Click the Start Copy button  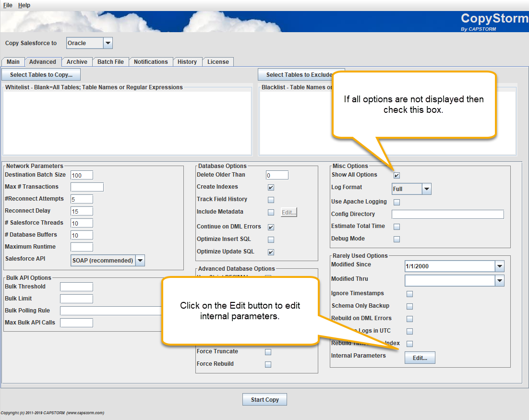(265, 399)
